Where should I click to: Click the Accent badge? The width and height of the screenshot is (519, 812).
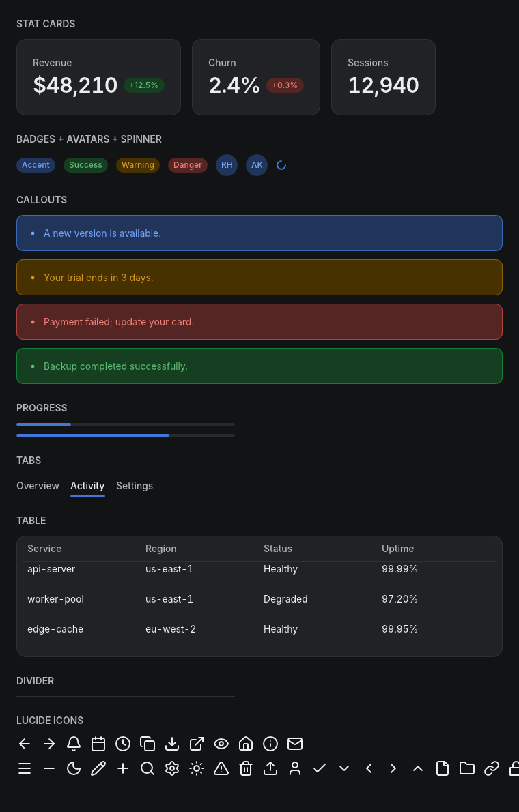(36, 165)
